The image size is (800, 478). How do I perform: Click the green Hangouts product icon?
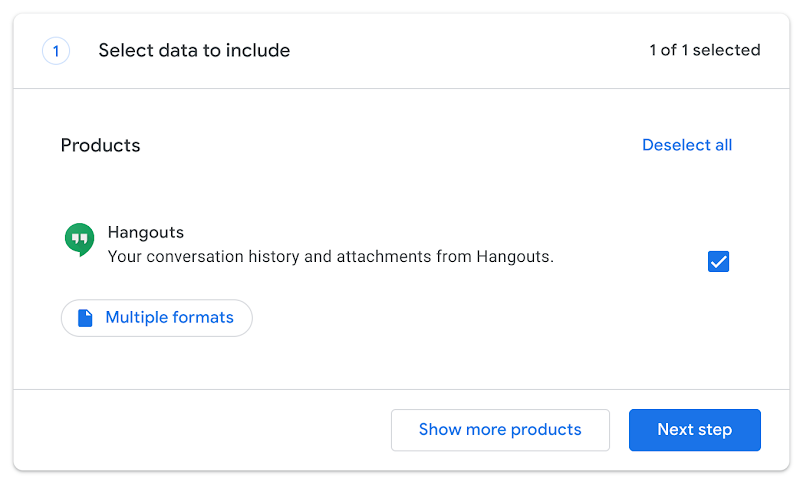point(79,240)
